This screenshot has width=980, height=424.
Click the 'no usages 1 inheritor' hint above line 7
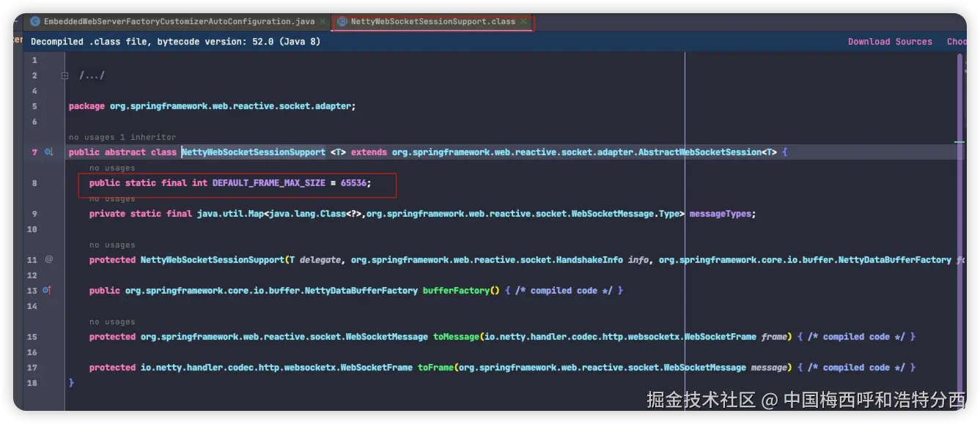click(122, 137)
